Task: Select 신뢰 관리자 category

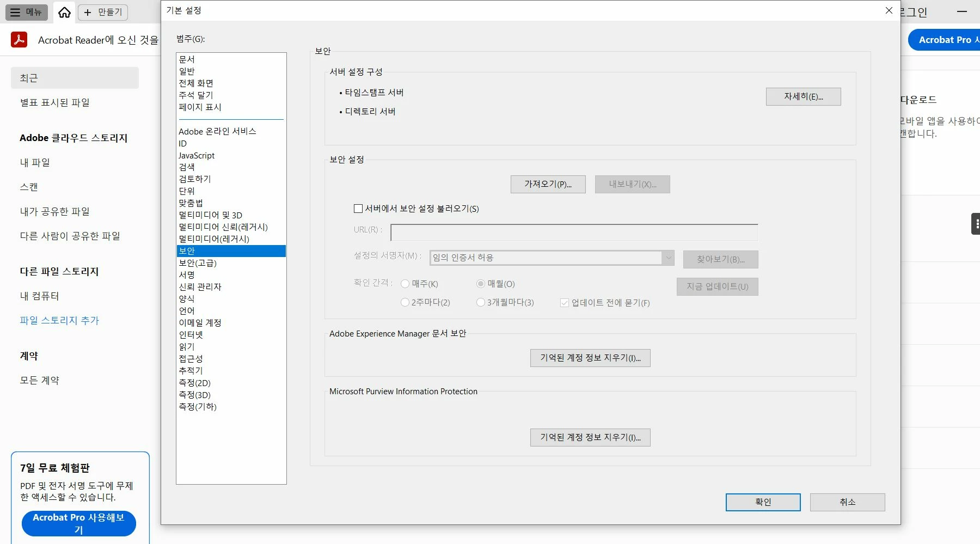Action: pyautogui.click(x=231, y=287)
